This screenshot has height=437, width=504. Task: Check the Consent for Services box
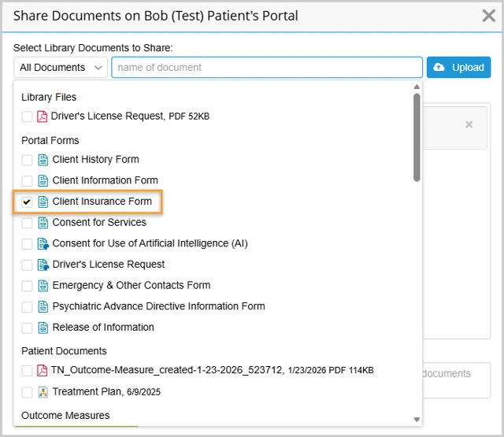(27, 223)
